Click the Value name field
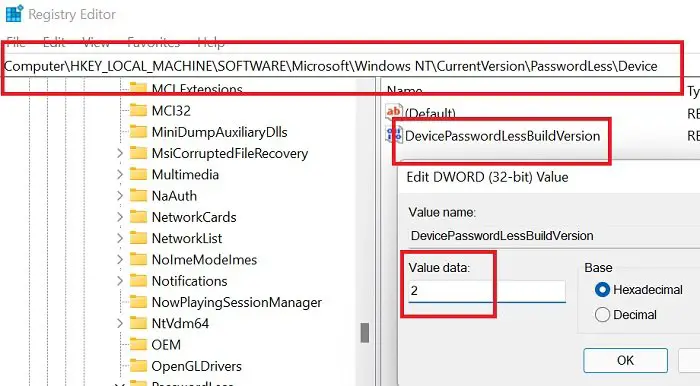This screenshot has width=700, height=386. [x=555, y=236]
